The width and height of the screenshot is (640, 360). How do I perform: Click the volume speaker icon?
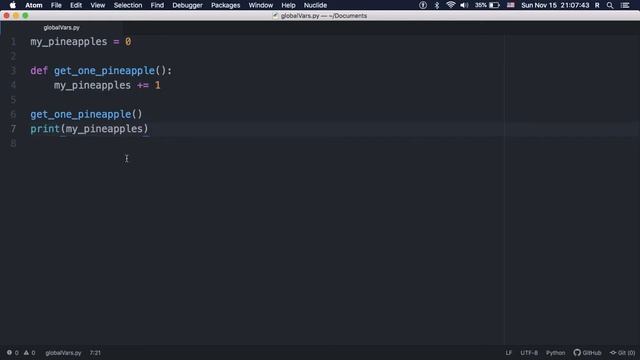[464, 5]
